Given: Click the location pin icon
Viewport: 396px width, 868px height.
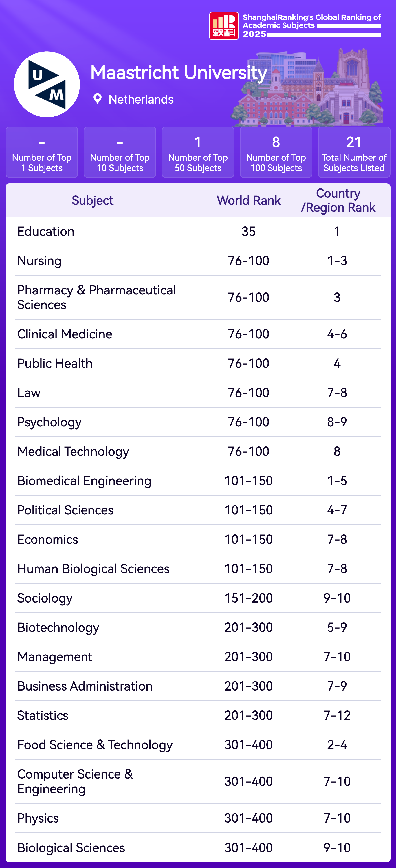Looking at the screenshot, I should tap(97, 99).
